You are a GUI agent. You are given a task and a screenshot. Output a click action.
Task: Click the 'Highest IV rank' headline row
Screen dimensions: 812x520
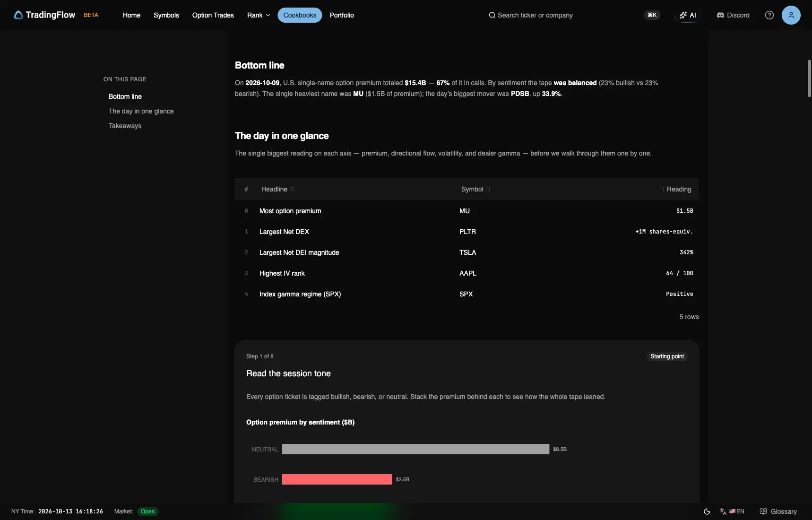pyautogui.click(x=467, y=273)
